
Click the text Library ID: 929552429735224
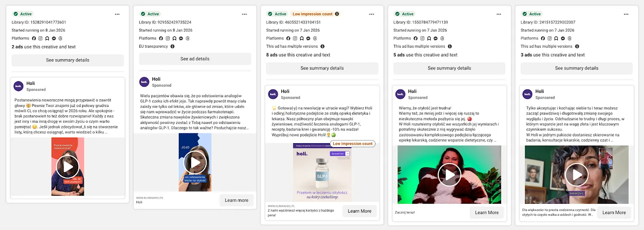tap(165, 22)
